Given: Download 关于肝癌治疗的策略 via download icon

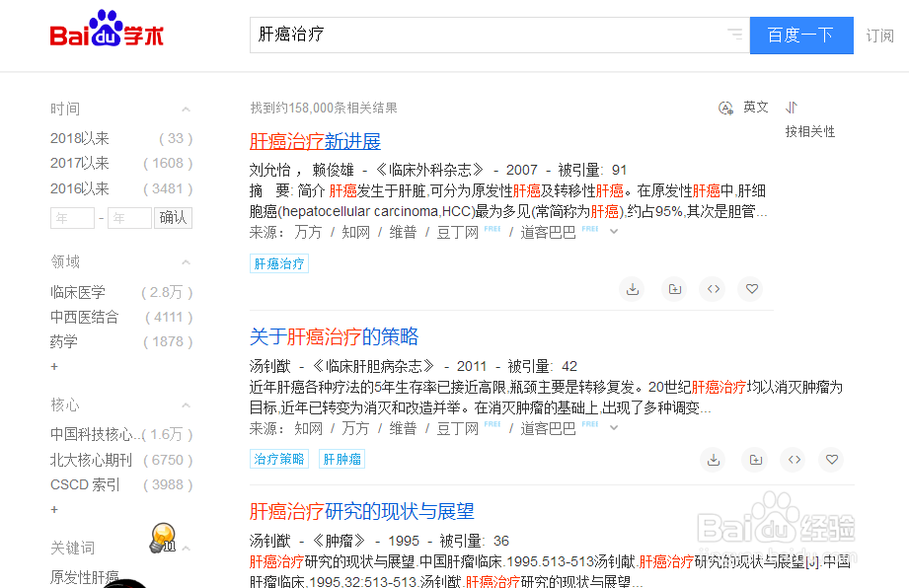Looking at the screenshot, I should pyautogui.click(x=714, y=460).
